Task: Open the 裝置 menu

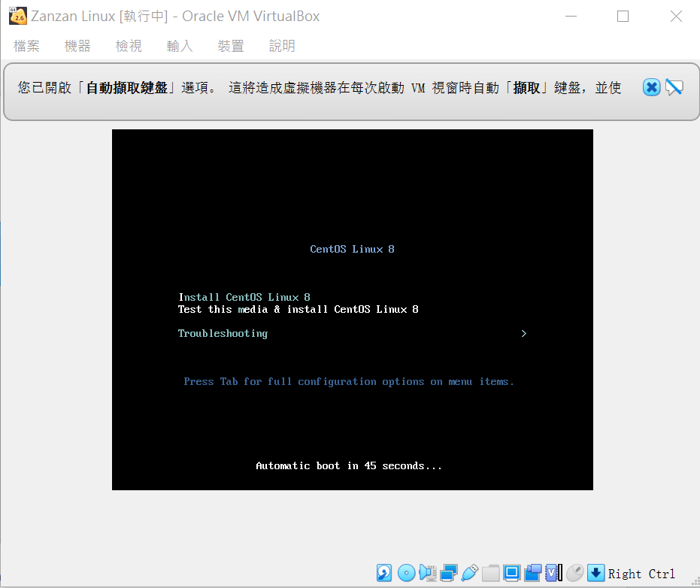Action: click(x=231, y=46)
